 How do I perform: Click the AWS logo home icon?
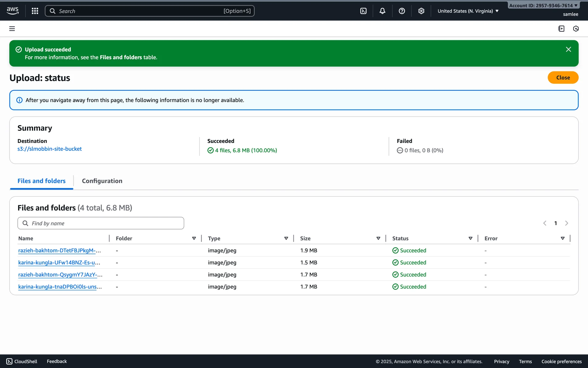(13, 11)
